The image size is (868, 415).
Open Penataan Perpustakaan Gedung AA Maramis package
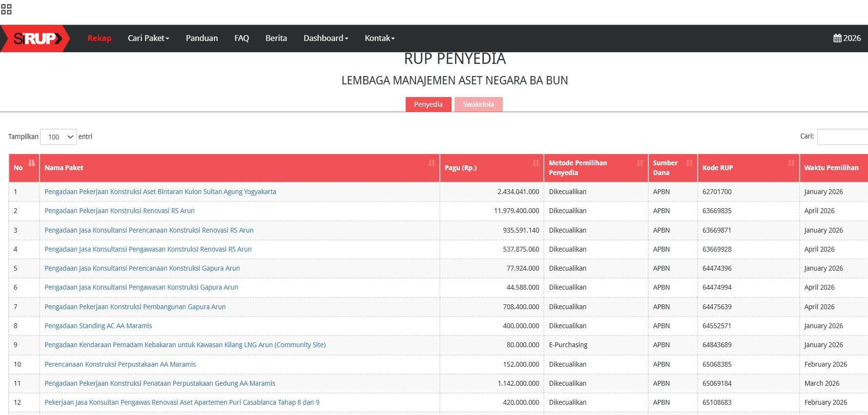160,383
